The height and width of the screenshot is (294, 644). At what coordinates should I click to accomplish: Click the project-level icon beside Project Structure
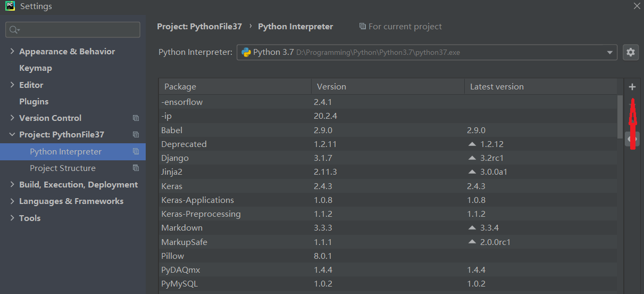coord(136,168)
